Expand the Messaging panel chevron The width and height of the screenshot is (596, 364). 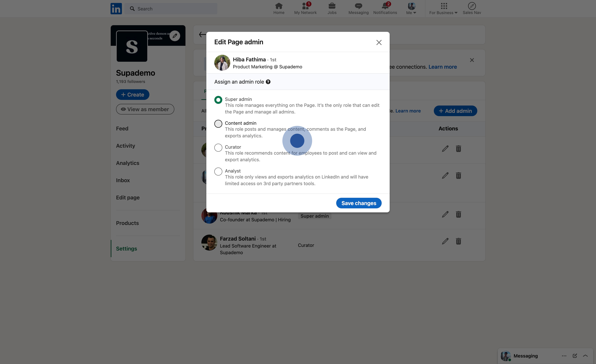click(x=585, y=356)
